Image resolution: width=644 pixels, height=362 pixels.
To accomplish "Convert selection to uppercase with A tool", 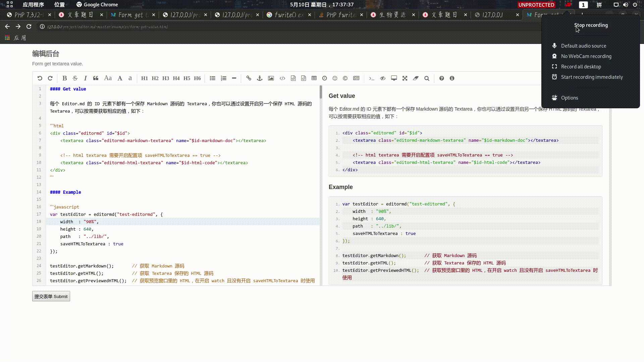I will coord(120,78).
